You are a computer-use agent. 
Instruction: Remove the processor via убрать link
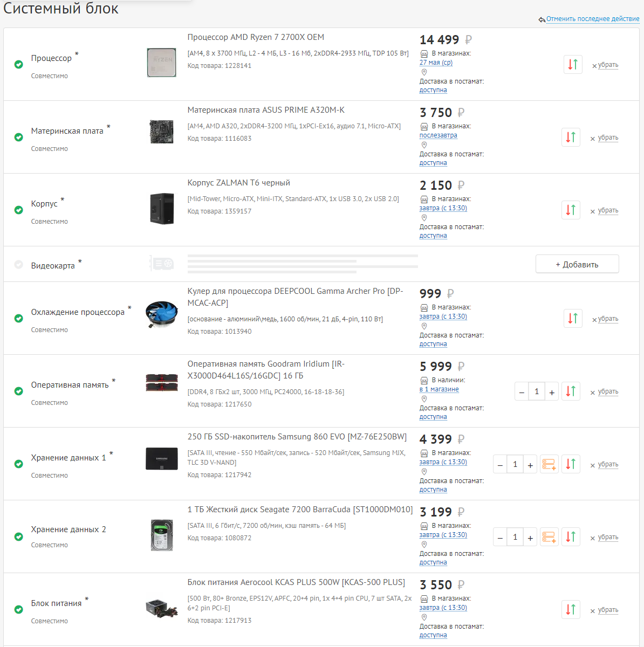point(608,65)
